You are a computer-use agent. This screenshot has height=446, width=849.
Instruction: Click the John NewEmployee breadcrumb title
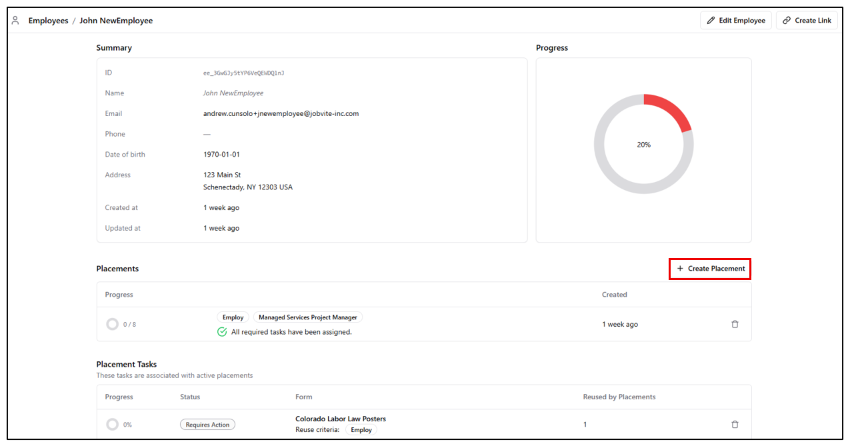[116, 20]
